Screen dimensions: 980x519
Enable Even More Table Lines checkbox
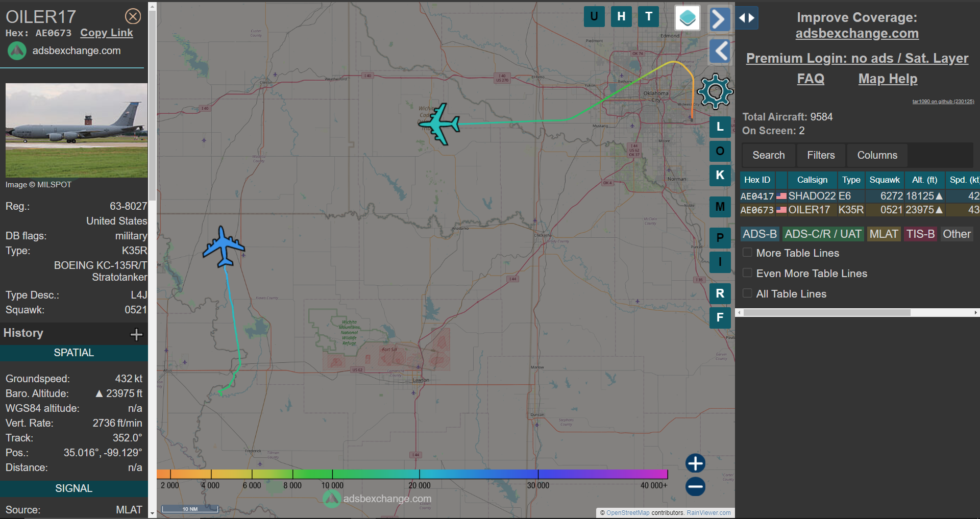[747, 273]
